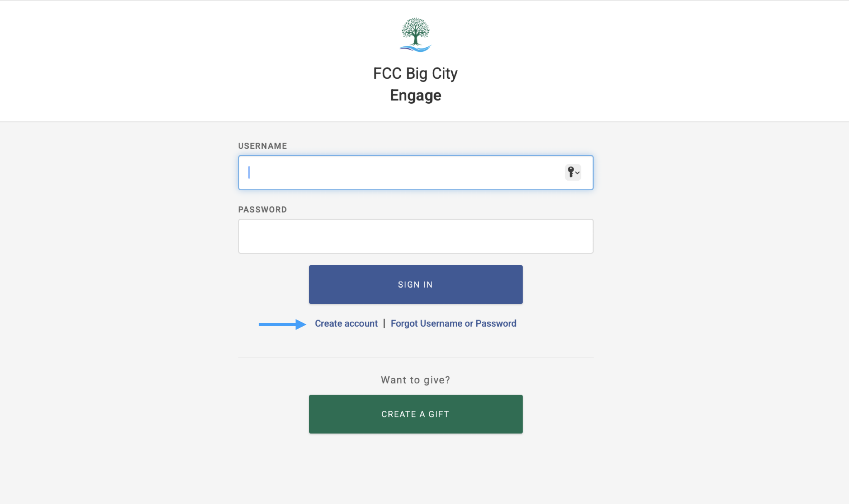Screen dimensions: 849x504
Task: Focus the Password input field
Action: tap(415, 236)
